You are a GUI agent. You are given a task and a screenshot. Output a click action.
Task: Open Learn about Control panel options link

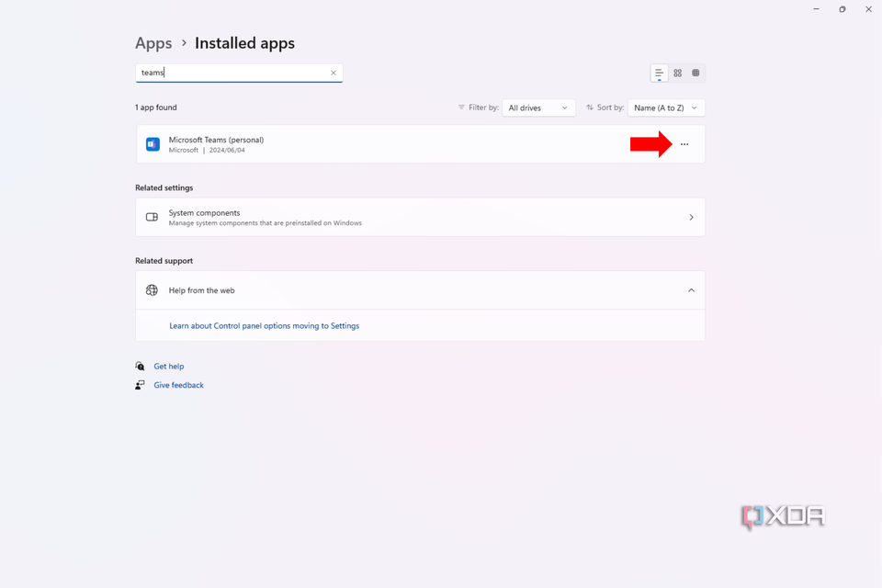[x=264, y=325]
